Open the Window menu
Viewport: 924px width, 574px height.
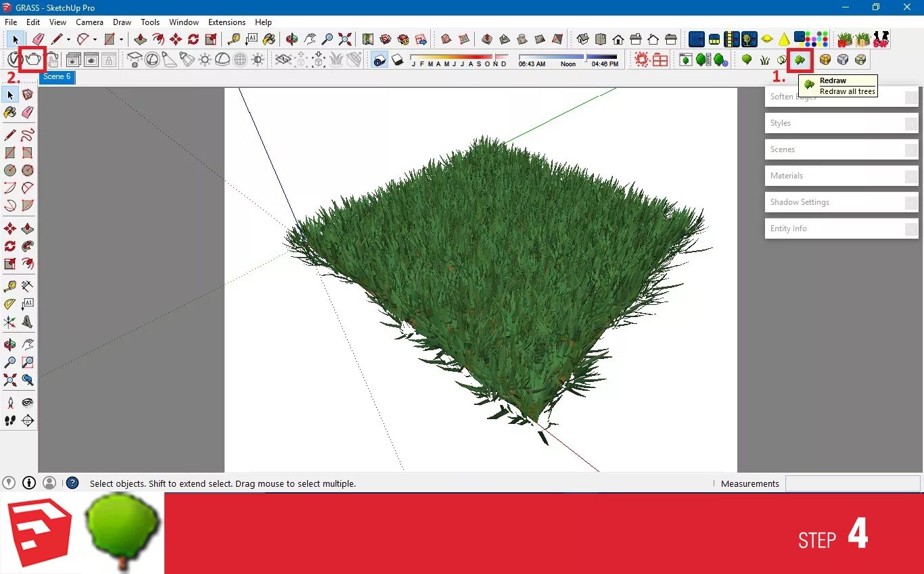[x=184, y=22]
